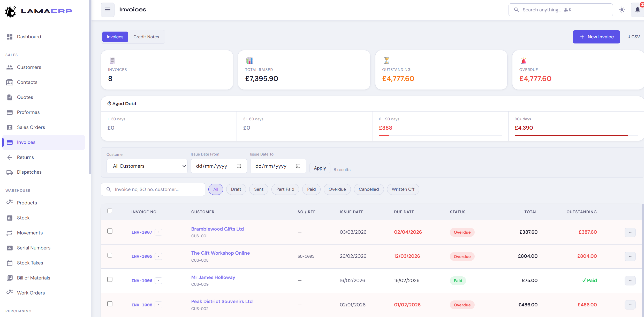Select the INV-1006 row checkbox
Viewport: 644px width, 317px height.
[110, 279]
